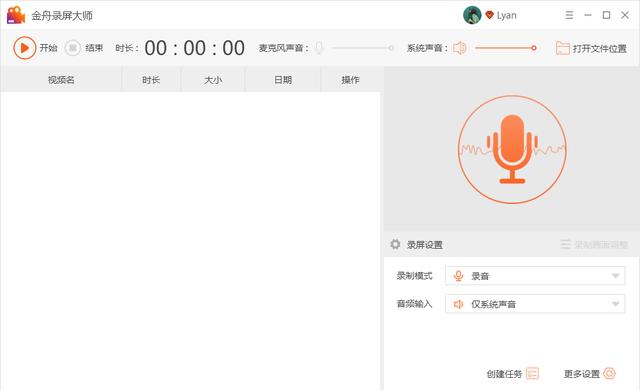Adjust the 麦克风声音 volume slider
The image size is (640, 390).
363,48
